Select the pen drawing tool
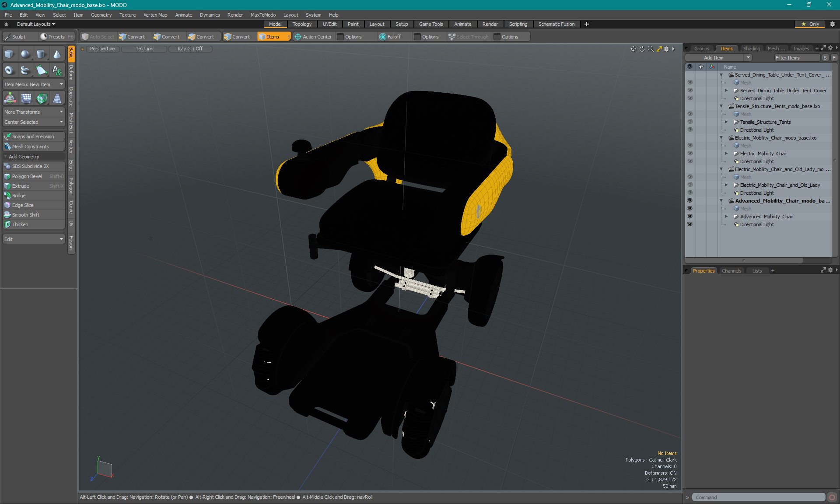This screenshot has height=504, width=840. pos(42,70)
